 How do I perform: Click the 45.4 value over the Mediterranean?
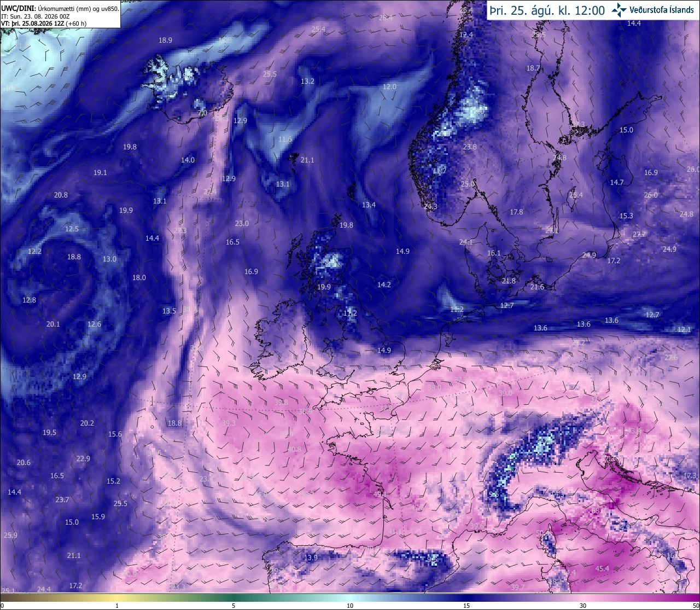pos(602,569)
